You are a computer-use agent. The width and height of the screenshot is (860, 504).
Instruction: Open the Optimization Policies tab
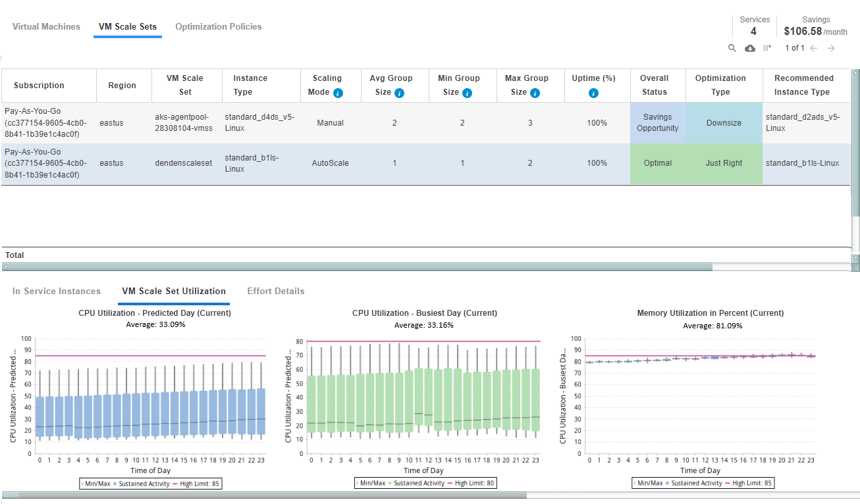pos(218,27)
